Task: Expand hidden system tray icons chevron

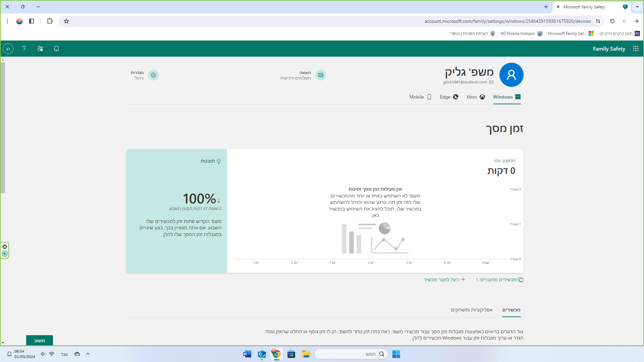Action: pyautogui.click(x=88, y=354)
